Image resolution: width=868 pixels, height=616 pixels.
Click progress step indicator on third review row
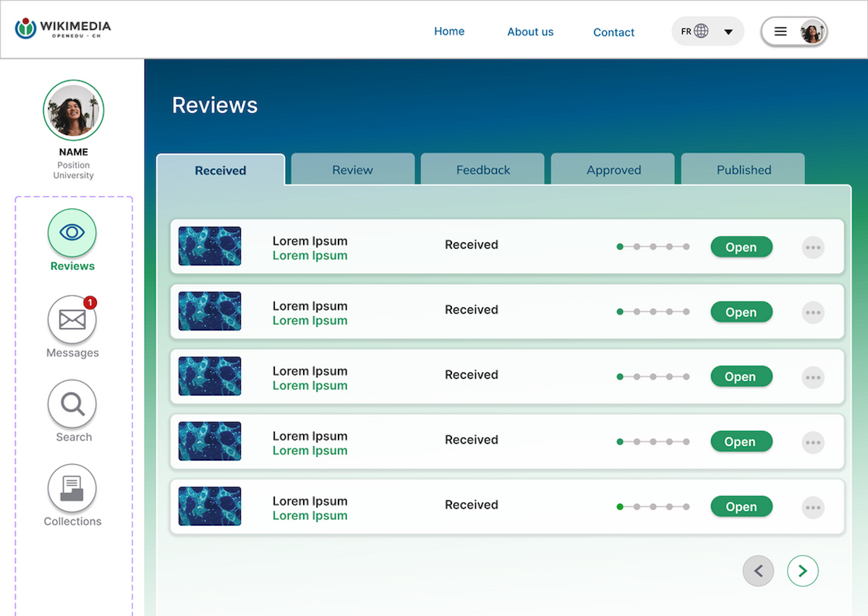pyautogui.click(x=653, y=377)
